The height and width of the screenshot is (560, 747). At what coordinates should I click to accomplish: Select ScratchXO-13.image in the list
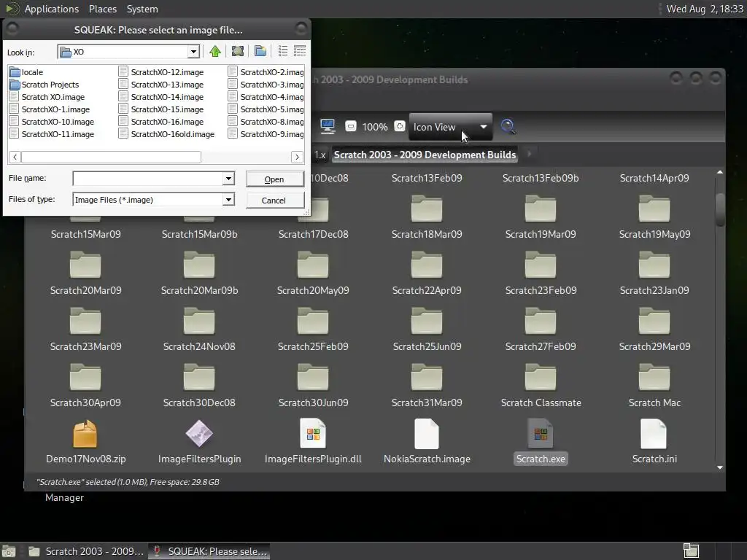point(161,85)
